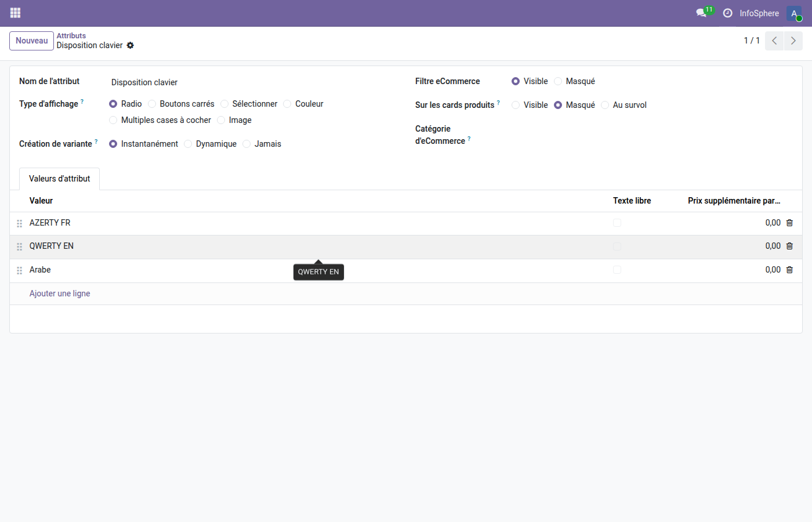Open the user avatar menu

point(793,13)
